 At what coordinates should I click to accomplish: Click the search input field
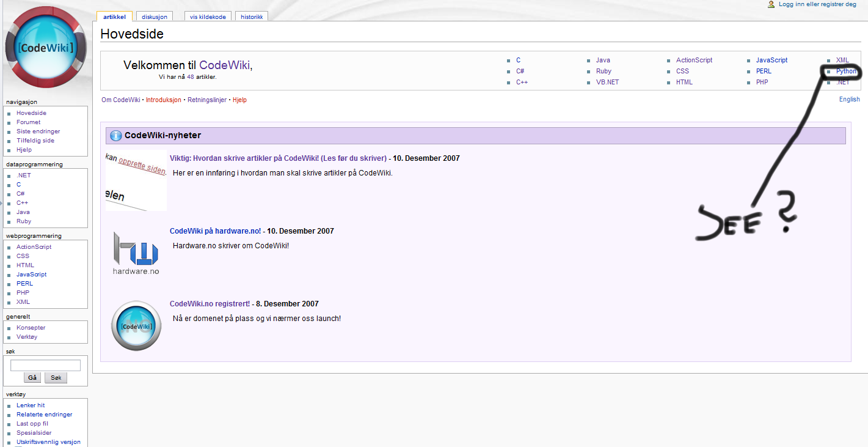point(45,366)
